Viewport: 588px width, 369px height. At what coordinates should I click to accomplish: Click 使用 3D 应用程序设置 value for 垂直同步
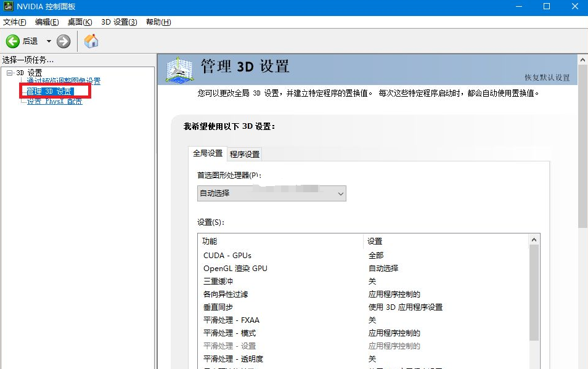(406, 307)
